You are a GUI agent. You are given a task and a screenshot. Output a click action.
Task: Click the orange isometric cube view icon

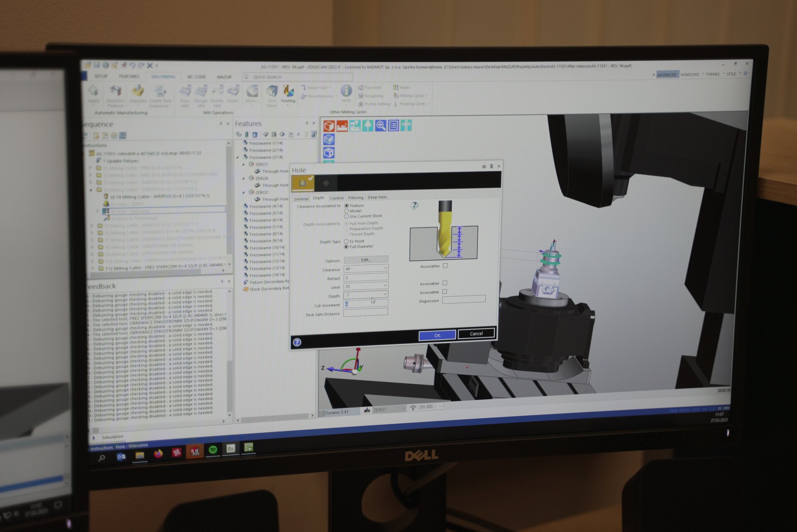pyautogui.click(x=329, y=126)
